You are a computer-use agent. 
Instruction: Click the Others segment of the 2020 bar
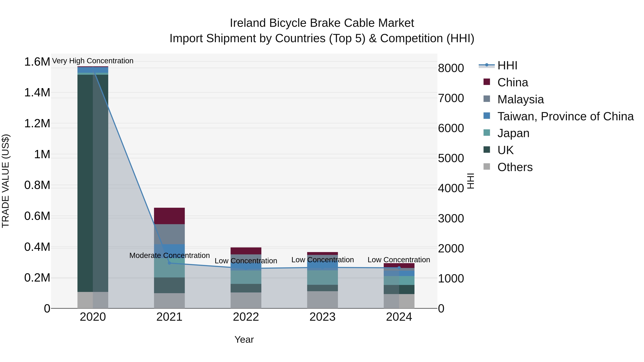tap(93, 300)
